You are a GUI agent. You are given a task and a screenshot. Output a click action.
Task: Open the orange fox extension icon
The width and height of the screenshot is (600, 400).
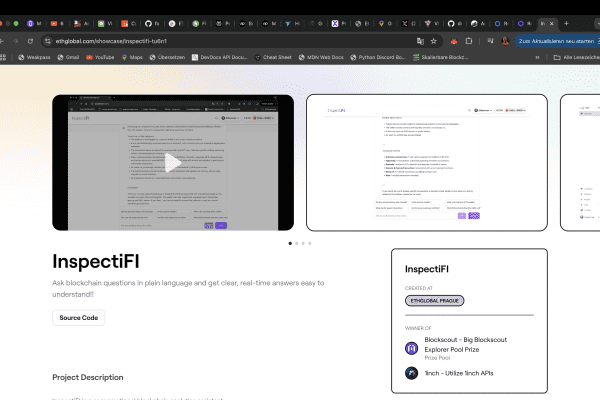pyautogui.click(x=454, y=41)
